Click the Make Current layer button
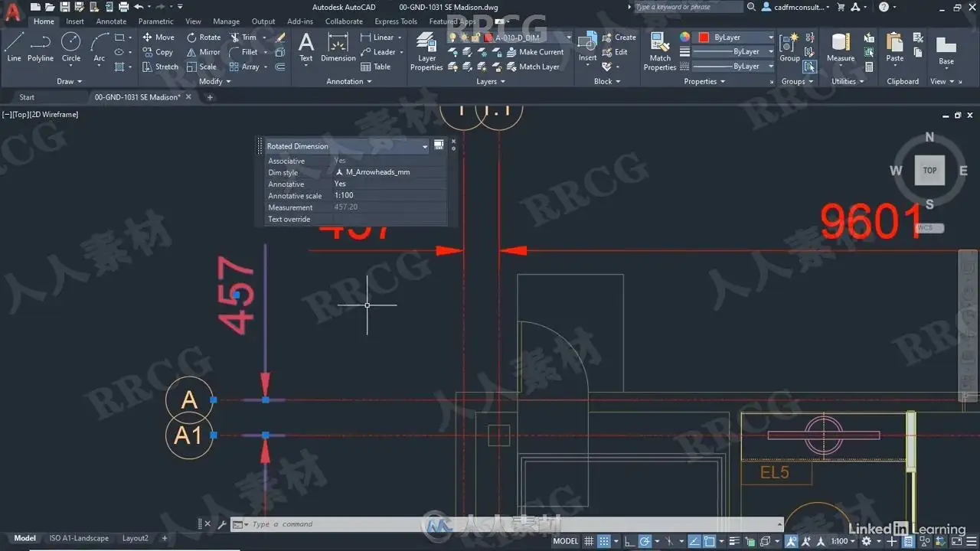This screenshot has width=980, height=551. coord(535,52)
